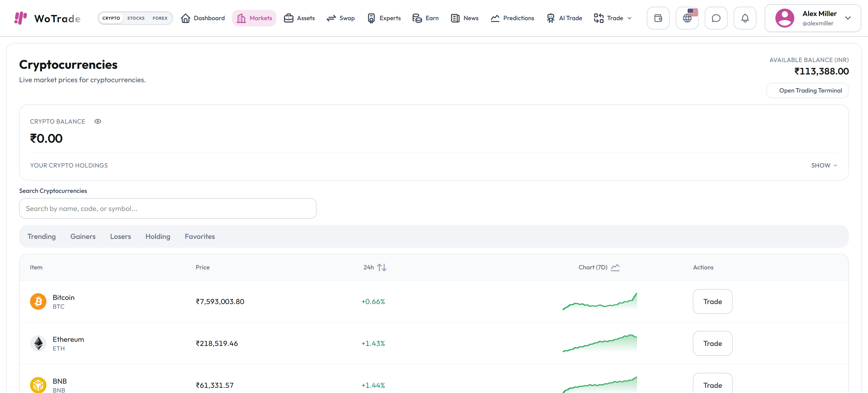Click the Assets briefcase icon

tap(289, 18)
